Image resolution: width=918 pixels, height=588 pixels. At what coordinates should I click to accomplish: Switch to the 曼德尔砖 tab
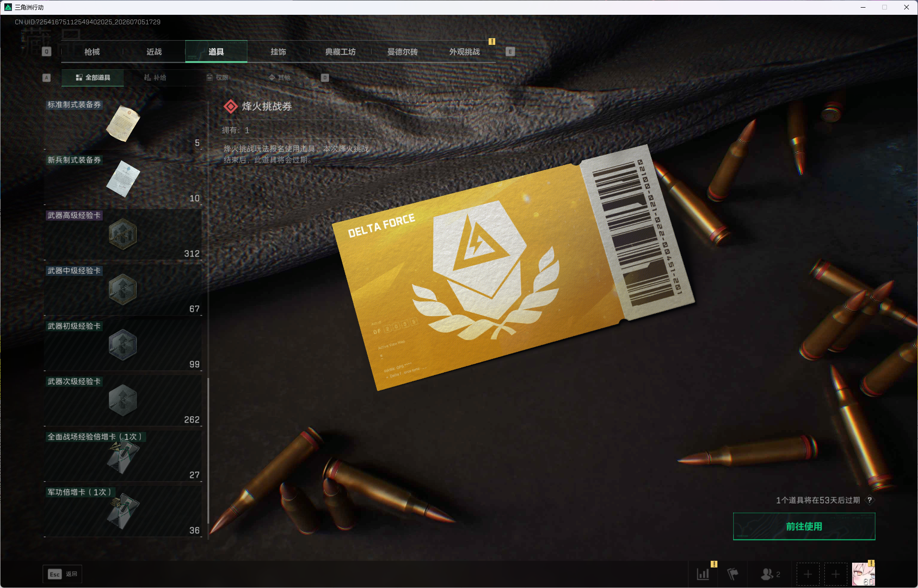click(x=403, y=52)
